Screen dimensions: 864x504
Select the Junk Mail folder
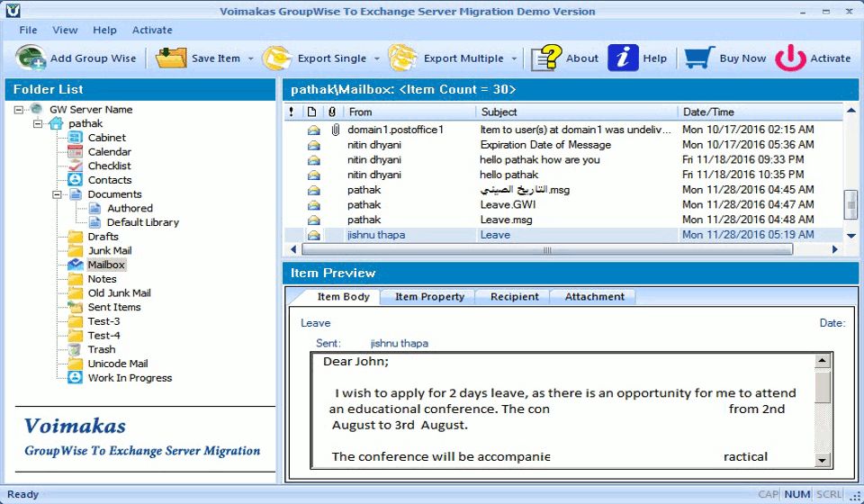110,250
